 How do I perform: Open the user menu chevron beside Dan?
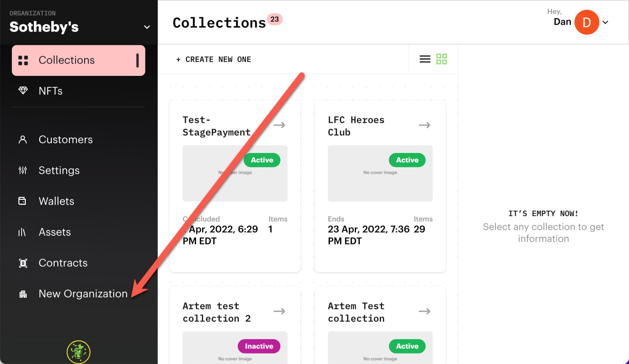(605, 22)
